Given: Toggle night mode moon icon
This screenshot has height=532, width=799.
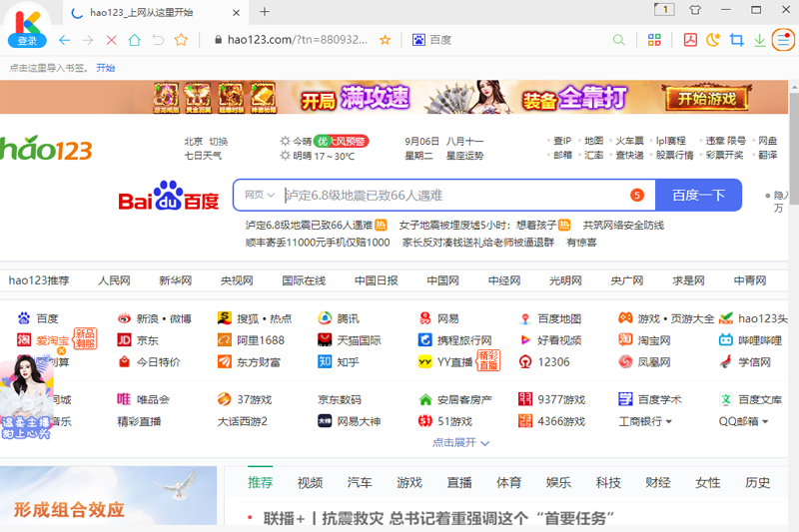Looking at the screenshot, I should pyautogui.click(x=713, y=40).
